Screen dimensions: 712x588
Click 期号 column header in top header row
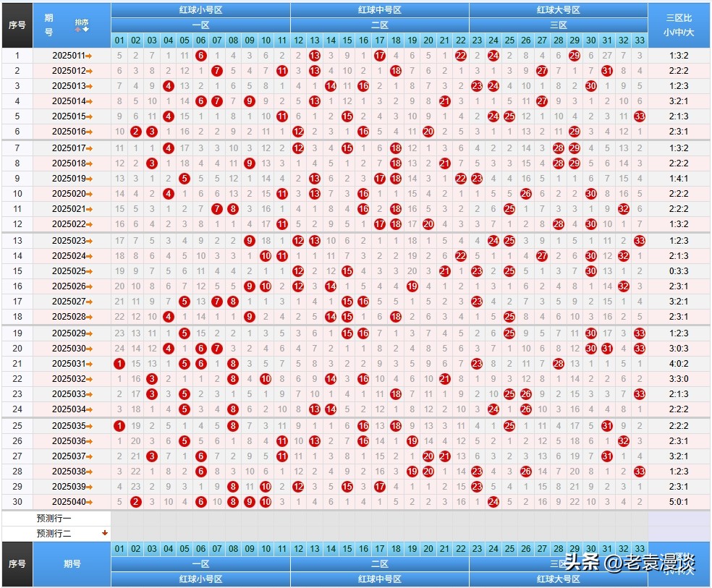coord(48,25)
